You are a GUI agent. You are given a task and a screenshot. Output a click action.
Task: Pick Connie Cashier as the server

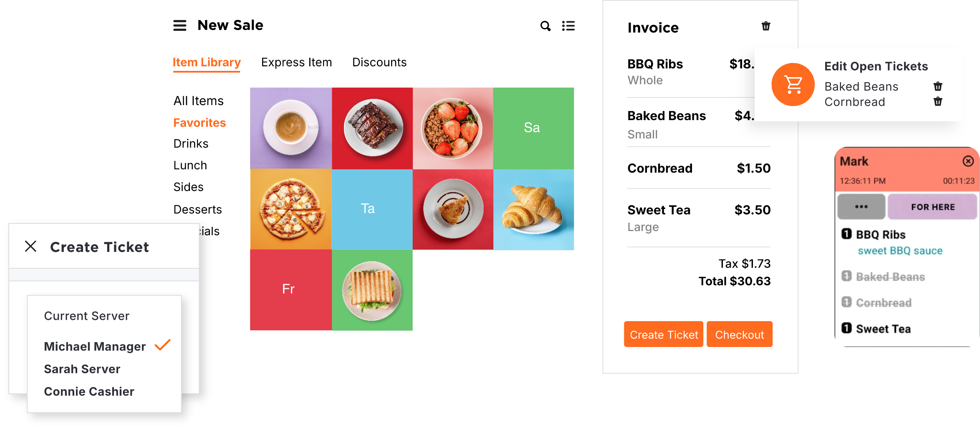coord(89,392)
